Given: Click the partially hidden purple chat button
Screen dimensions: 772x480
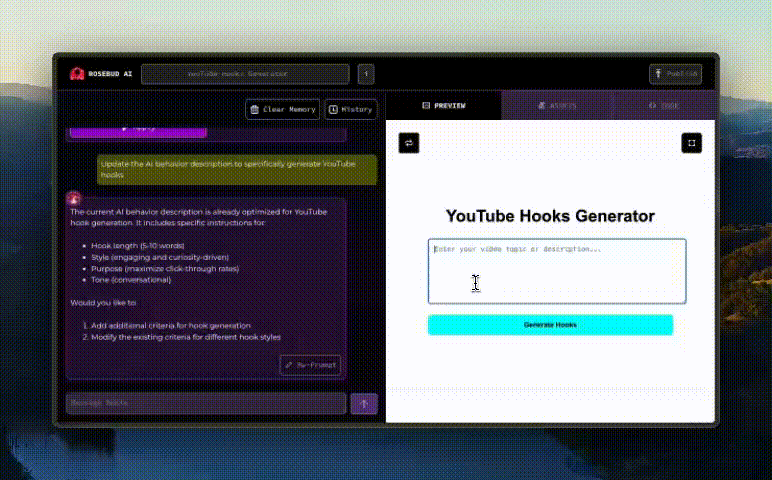Looking at the screenshot, I should (151, 130).
